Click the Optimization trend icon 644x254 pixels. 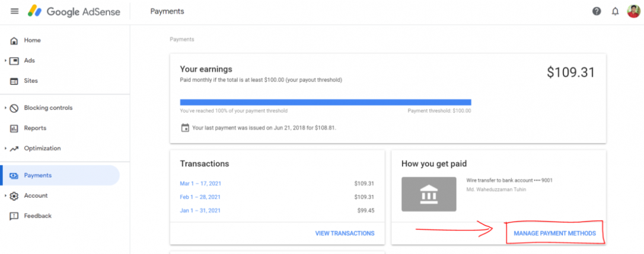pyautogui.click(x=14, y=149)
